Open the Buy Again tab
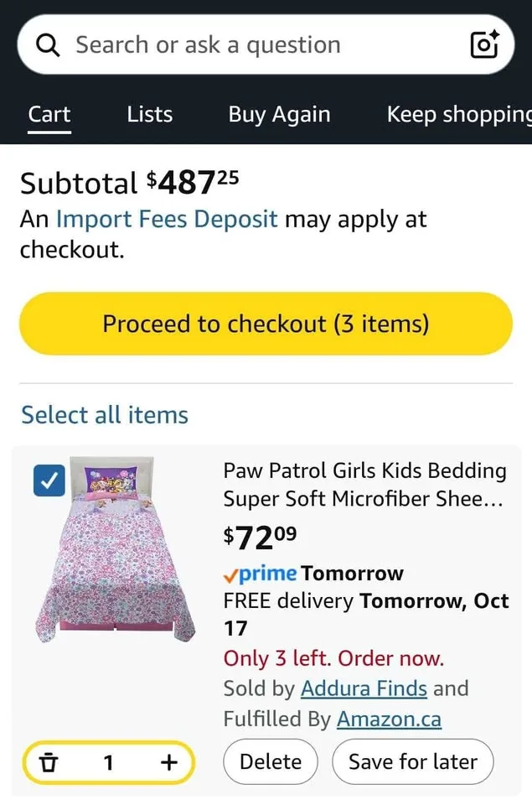 pyautogui.click(x=279, y=114)
